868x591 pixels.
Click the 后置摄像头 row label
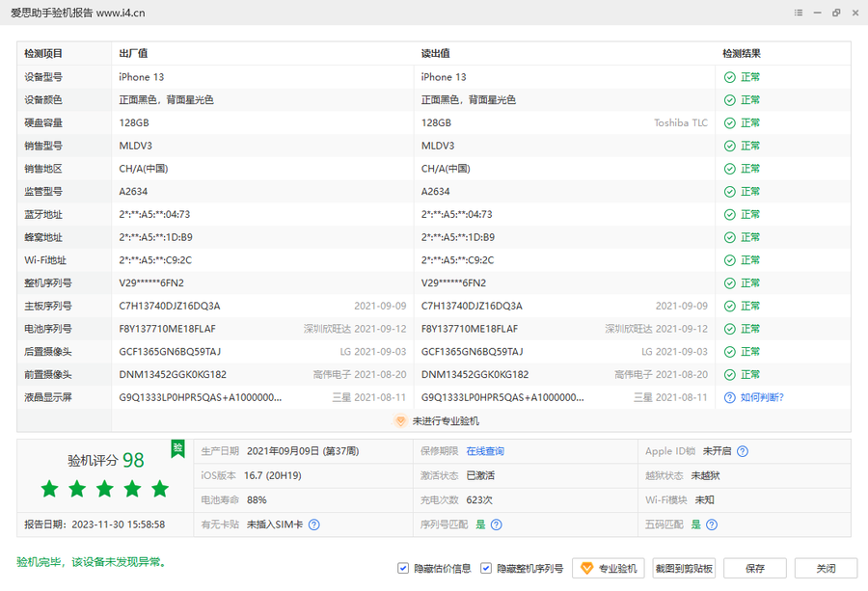48,352
